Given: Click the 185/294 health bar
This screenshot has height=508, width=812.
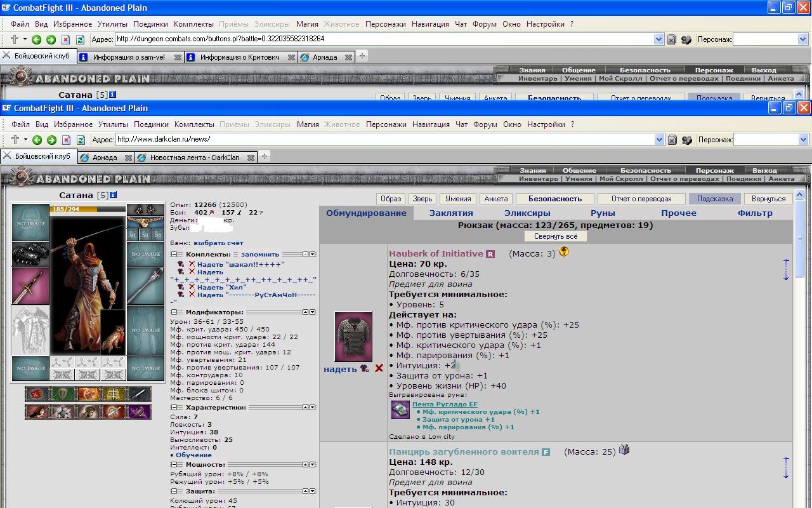Looking at the screenshot, I should coord(88,209).
